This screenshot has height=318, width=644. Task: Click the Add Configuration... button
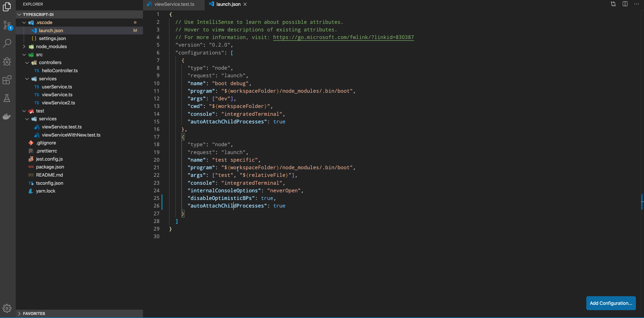pos(611,303)
